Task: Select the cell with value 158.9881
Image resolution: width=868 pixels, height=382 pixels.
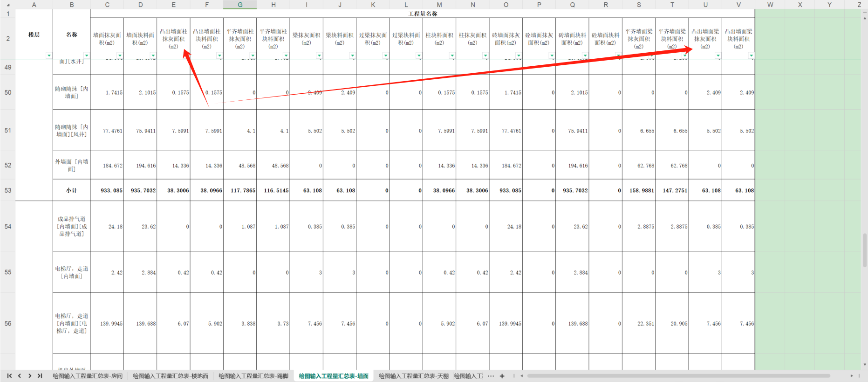Action: 639,190
